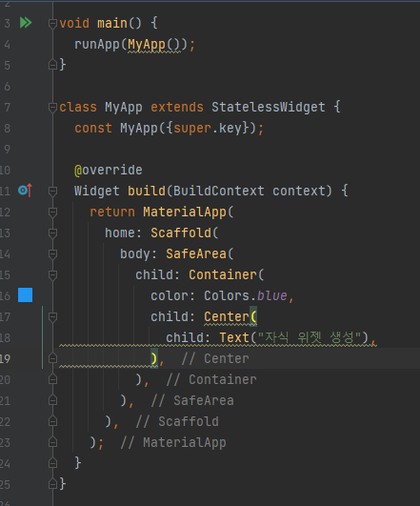Screen dimensions: 420x506
Task: Click the Center widget name
Action: point(227,317)
